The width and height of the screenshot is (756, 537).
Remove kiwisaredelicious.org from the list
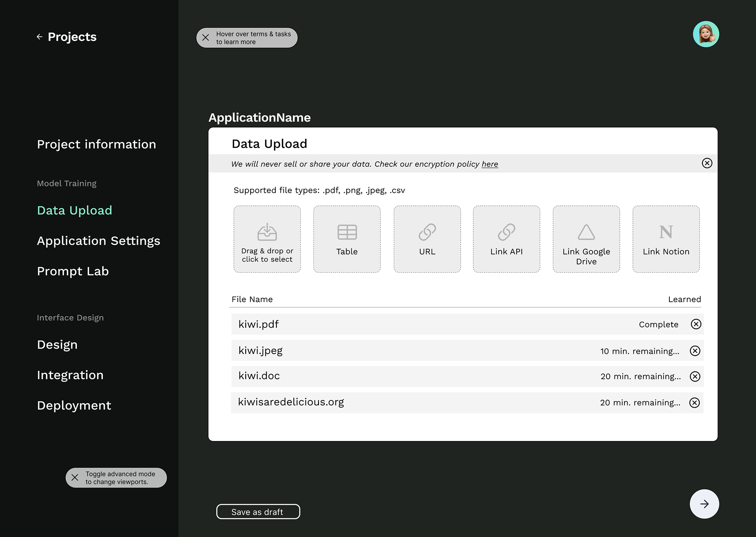click(695, 403)
